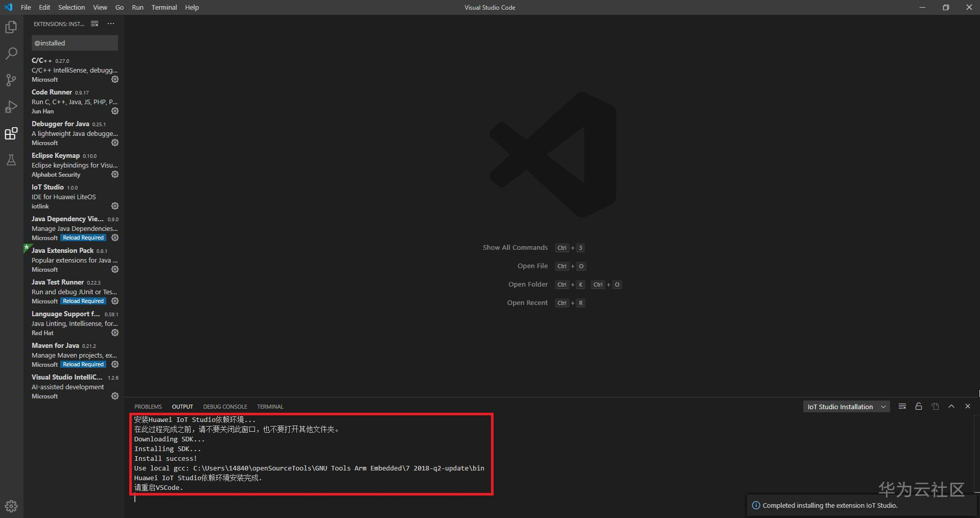Image resolution: width=980 pixels, height=518 pixels.
Task: Click Reload Required for Java Test Runner
Action: click(x=83, y=301)
